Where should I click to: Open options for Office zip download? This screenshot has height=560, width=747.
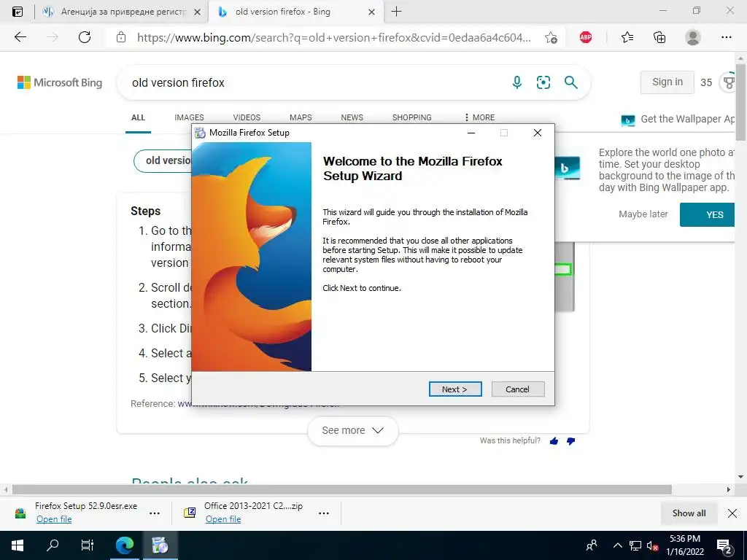[x=323, y=513]
